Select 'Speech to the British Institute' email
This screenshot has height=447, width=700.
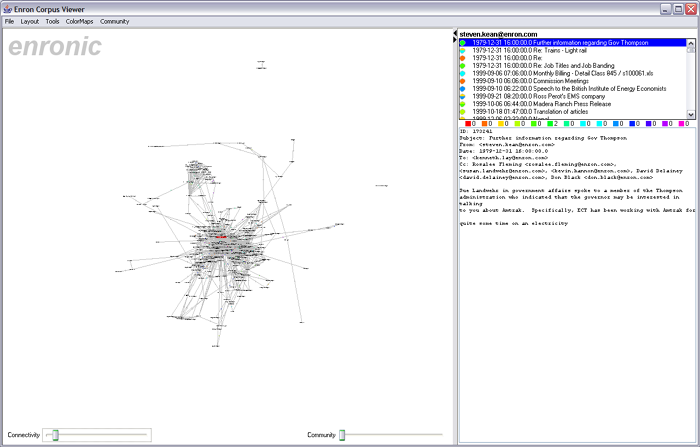click(x=572, y=88)
